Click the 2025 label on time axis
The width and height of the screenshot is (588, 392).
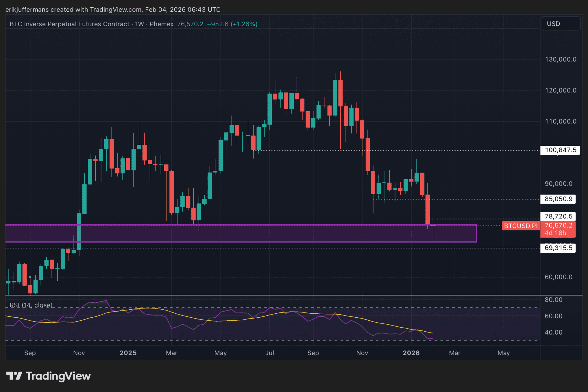tap(128, 353)
